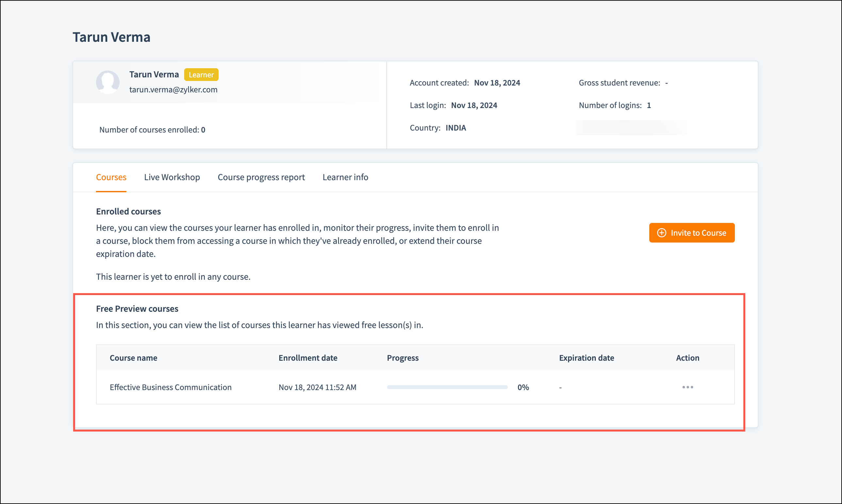Click the plus icon in Invite to Course

[661, 233]
